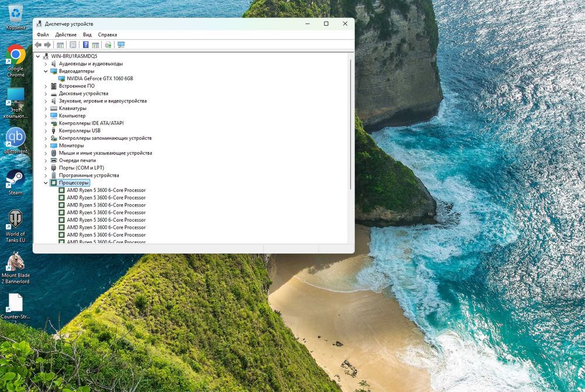Image resolution: width=585 pixels, height=392 pixels.
Task: Click the Device Manager icon in the title bar
Action: click(x=39, y=24)
